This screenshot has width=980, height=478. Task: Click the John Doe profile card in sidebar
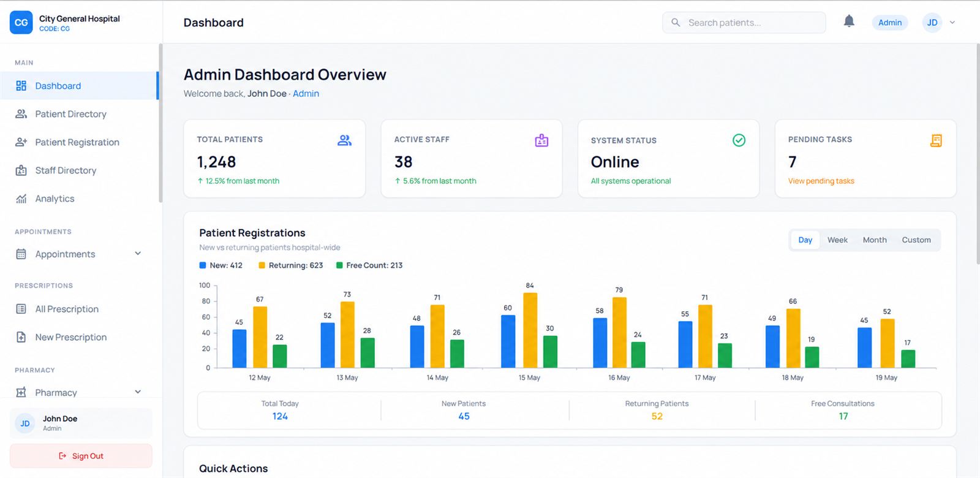(81, 423)
